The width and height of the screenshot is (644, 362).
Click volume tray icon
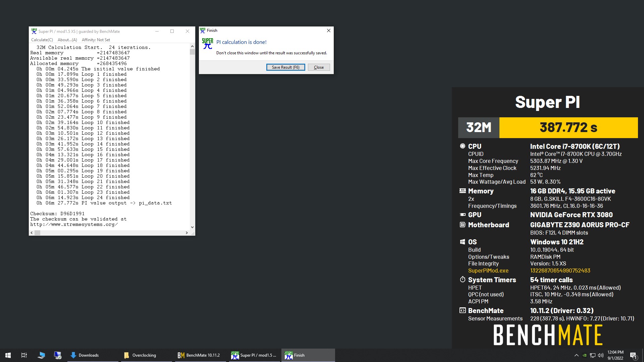coord(600,355)
